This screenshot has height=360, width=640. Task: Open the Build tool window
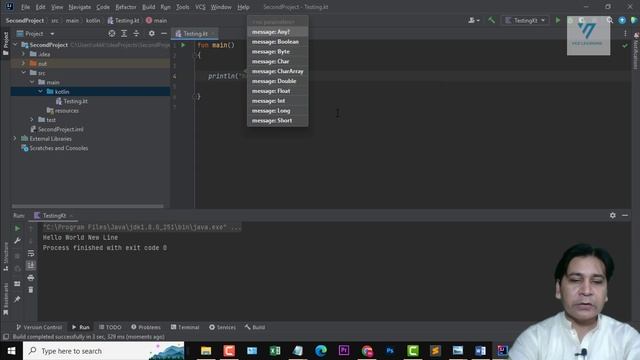[255, 327]
